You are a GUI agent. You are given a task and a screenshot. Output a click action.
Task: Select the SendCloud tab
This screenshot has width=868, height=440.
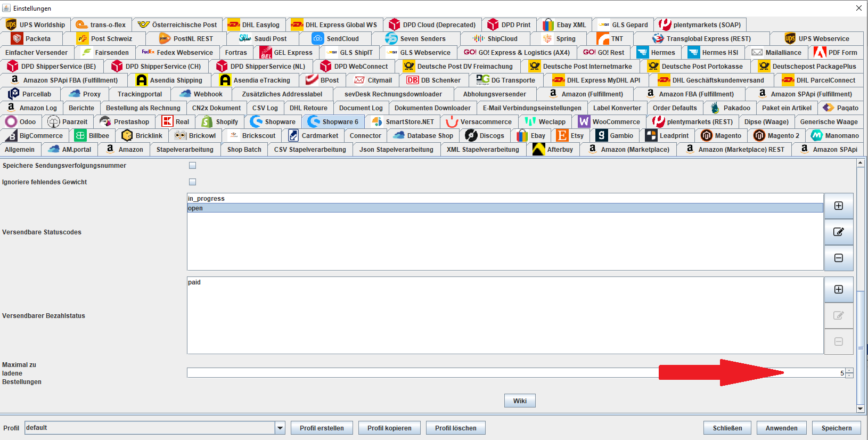335,38
